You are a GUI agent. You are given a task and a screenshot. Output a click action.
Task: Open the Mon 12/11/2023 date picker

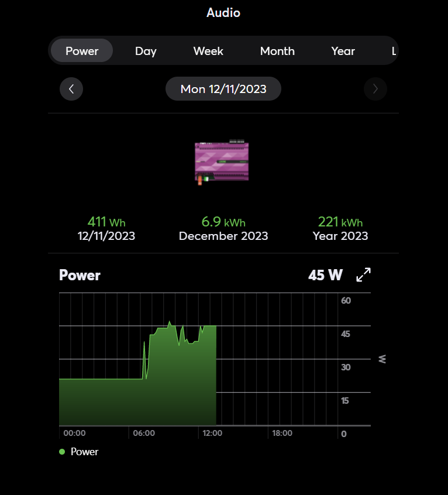(x=223, y=89)
